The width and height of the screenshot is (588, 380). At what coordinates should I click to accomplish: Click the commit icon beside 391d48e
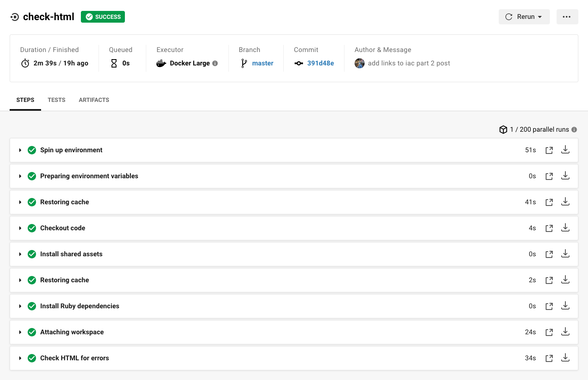point(298,63)
